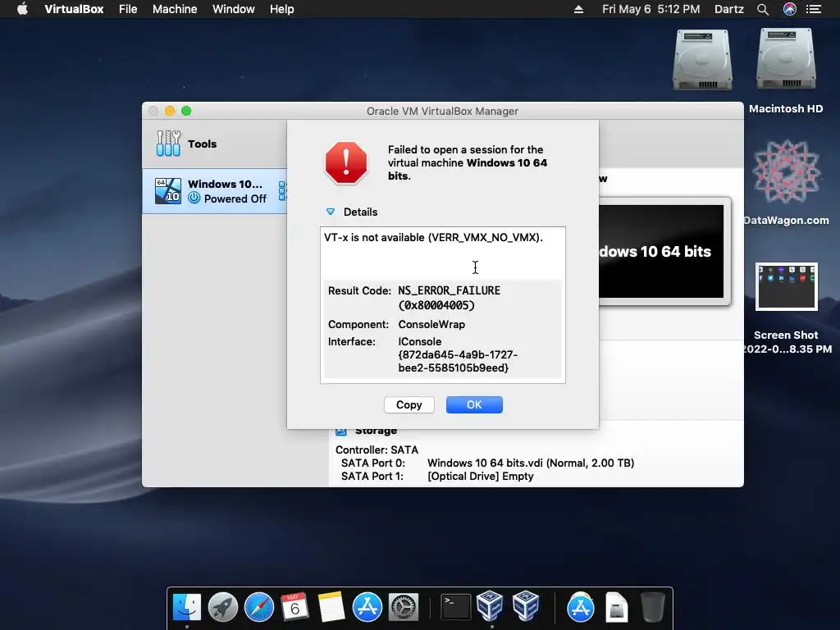
Task: Click the Optical Drive Empty entry
Action: point(481,477)
